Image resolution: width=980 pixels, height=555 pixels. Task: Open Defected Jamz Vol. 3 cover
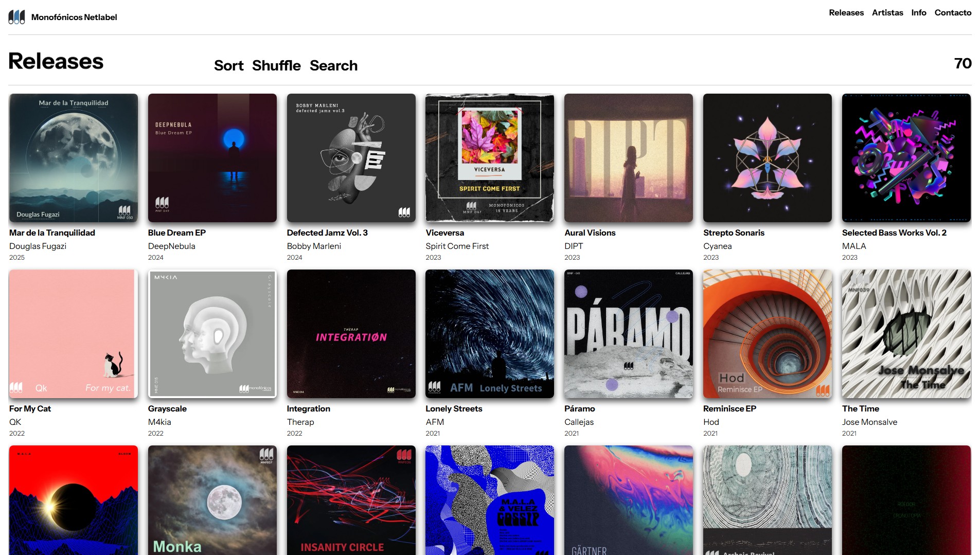pos(351,158)
